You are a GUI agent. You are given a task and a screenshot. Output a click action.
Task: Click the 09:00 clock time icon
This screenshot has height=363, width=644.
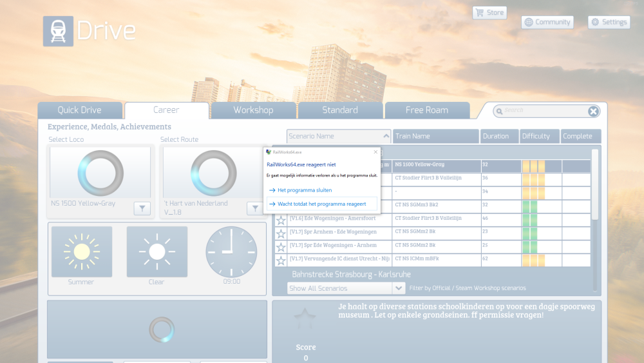[x=231, y=251]
